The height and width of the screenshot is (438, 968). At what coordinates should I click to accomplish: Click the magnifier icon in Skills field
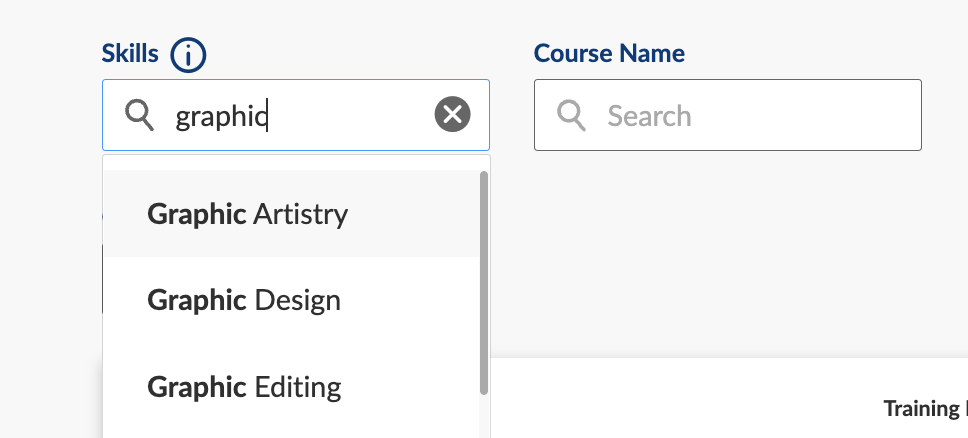(139, 116)
